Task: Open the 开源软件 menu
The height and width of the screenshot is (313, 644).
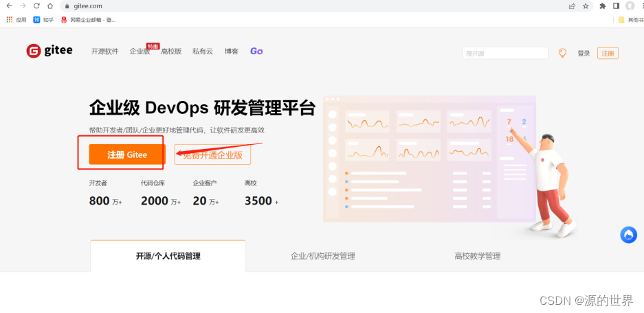Action: [x=104, y=51]
